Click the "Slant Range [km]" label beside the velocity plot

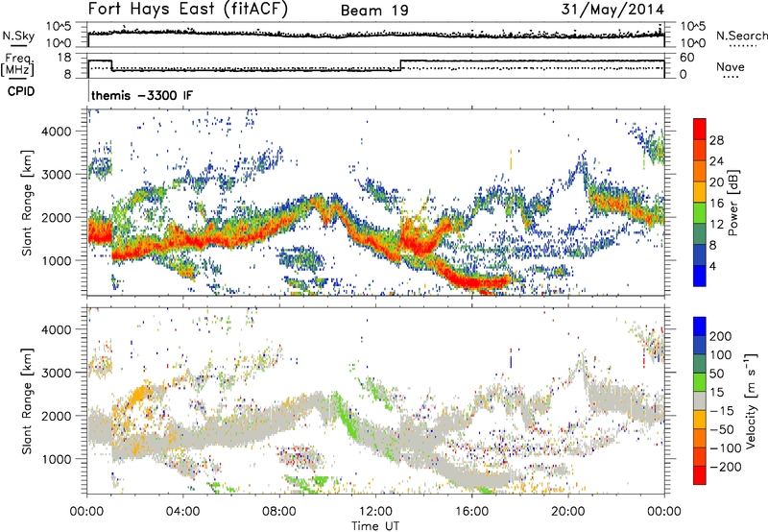27,400
